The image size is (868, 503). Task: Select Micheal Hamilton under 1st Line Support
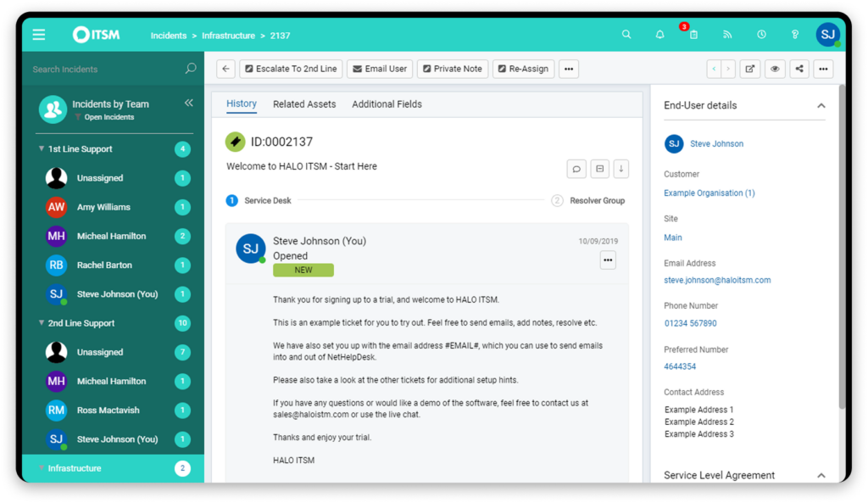(113, 236)
